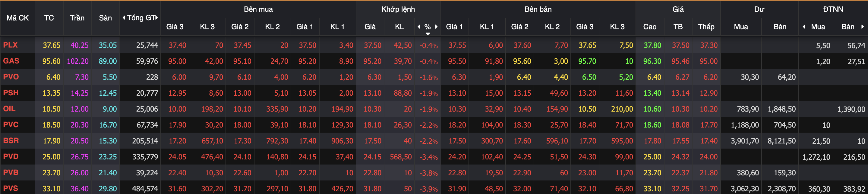This screenshot has width=868, height=194.
Task: Click right arrow in ĐTNN Bán header
Action: click(863, 26)
